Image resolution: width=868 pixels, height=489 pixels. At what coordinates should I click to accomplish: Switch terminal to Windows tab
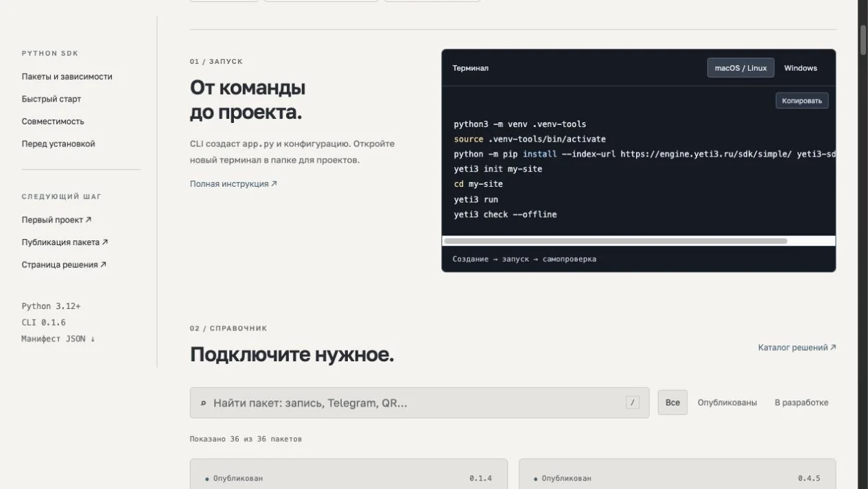pyautogui.click(x=800, y=68)
